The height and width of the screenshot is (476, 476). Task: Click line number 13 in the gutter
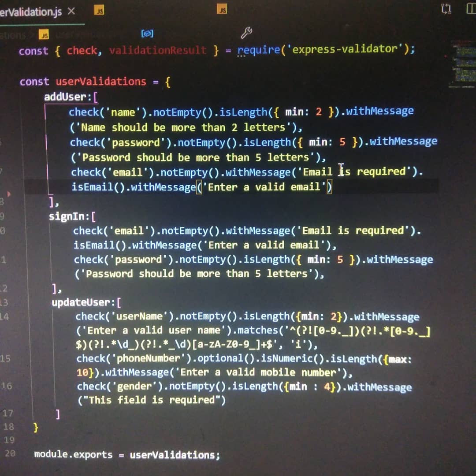(4, 302)
